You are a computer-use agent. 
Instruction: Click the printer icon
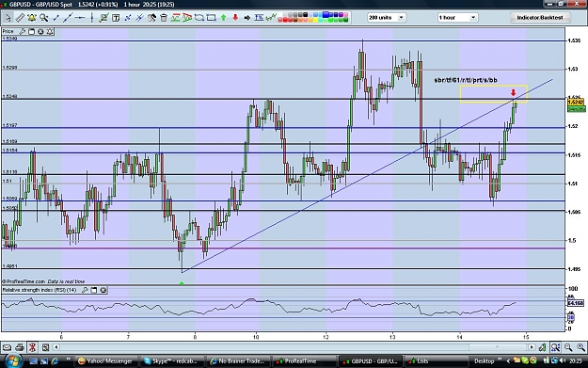point(20,347)
